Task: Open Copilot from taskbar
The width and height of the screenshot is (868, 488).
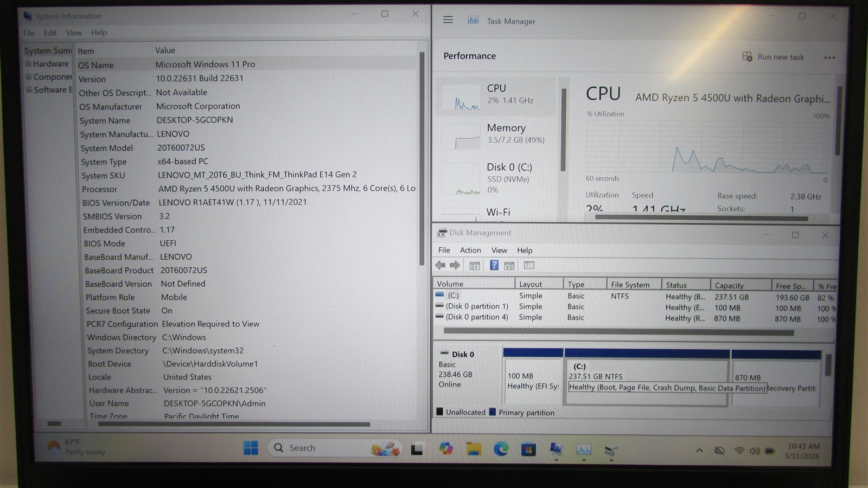Action: tap(446, 448)
